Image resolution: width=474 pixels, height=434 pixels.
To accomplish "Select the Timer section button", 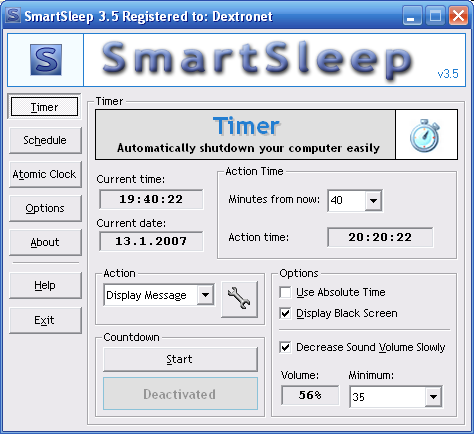I will 44,107.
